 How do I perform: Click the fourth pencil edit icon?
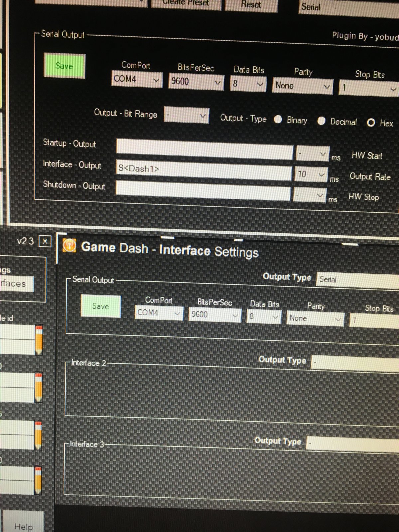tap(38, 480)
